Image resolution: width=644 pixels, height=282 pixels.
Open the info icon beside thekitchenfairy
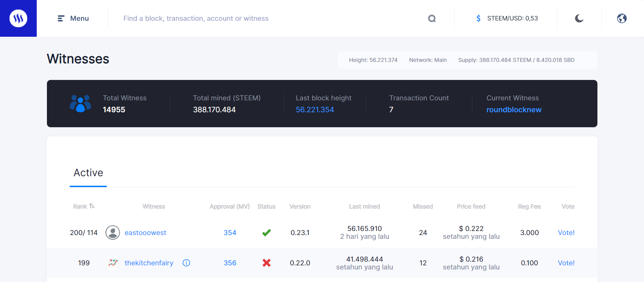(x=186, y=263)
